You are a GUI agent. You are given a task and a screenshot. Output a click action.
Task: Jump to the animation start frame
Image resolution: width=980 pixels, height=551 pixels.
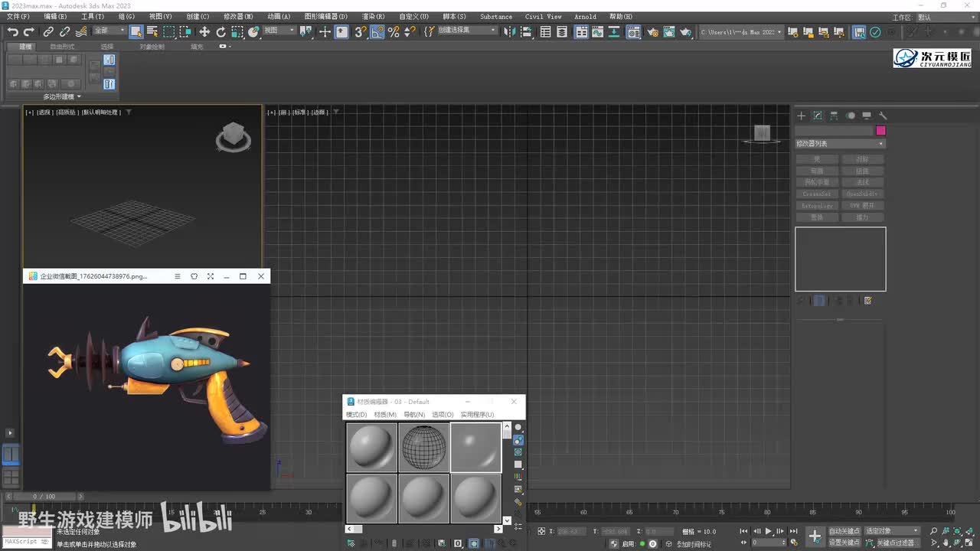click(x=743, y=531)
